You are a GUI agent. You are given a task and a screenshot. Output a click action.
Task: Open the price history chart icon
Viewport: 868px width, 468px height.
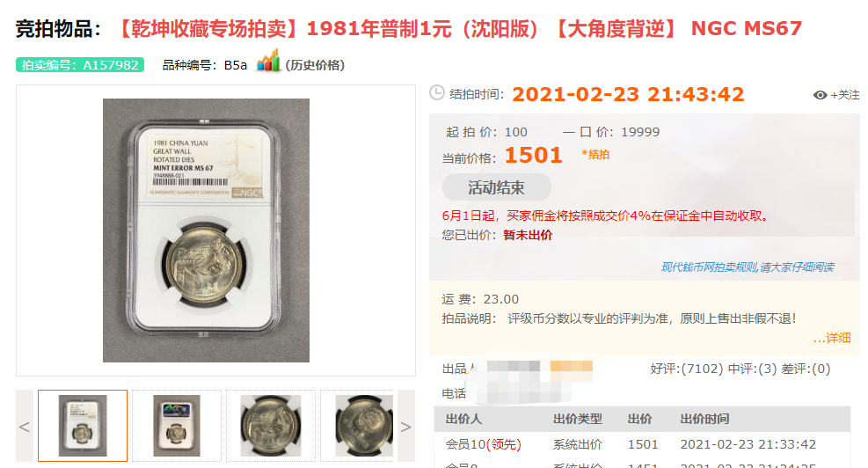pyautogui.click(x=268, y=61)
